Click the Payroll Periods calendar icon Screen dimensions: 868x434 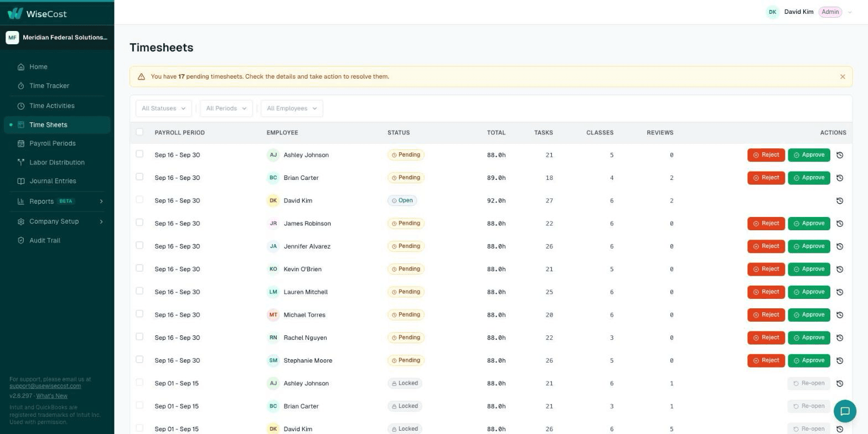(20, 143)
